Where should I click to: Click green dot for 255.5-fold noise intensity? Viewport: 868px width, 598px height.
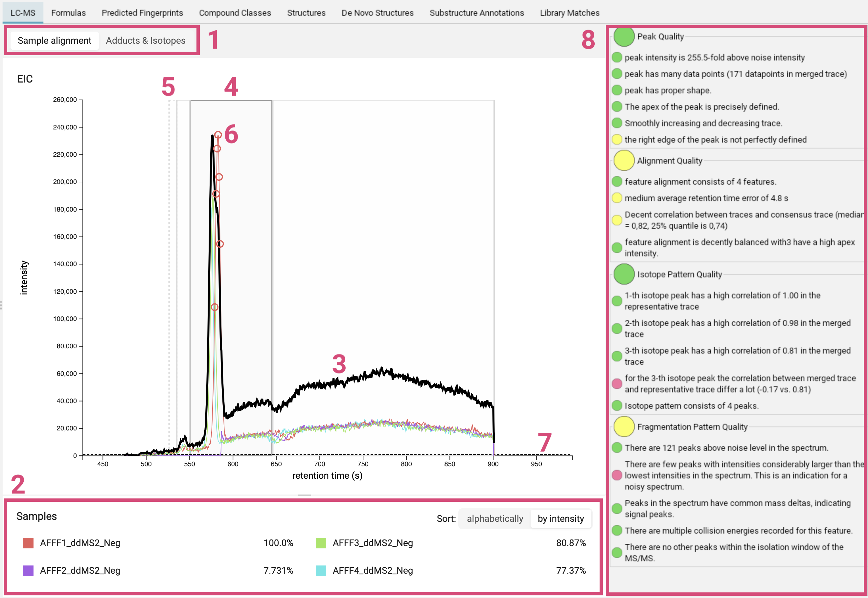[x=617, y=57]
